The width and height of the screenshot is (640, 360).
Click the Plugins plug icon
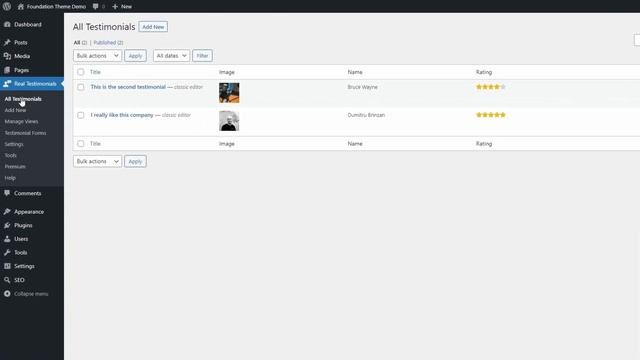tap(7, 225)
